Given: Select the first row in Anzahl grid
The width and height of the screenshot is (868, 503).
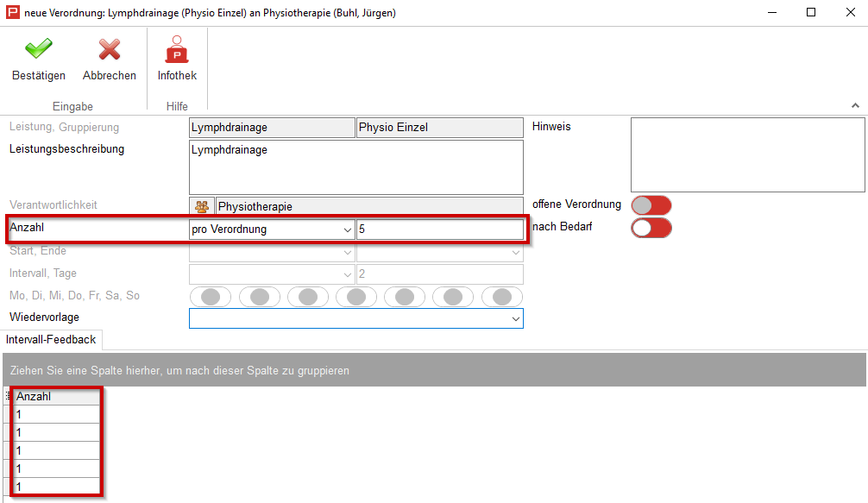Looking at the screenshot, I should pyautogui.click(x=57, y=415).
